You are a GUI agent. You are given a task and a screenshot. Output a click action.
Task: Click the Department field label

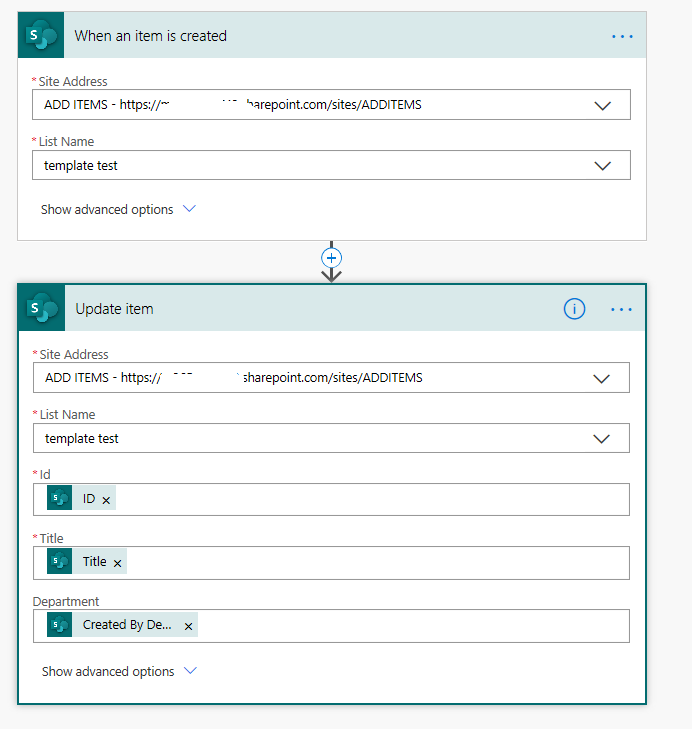coord(66,601)
